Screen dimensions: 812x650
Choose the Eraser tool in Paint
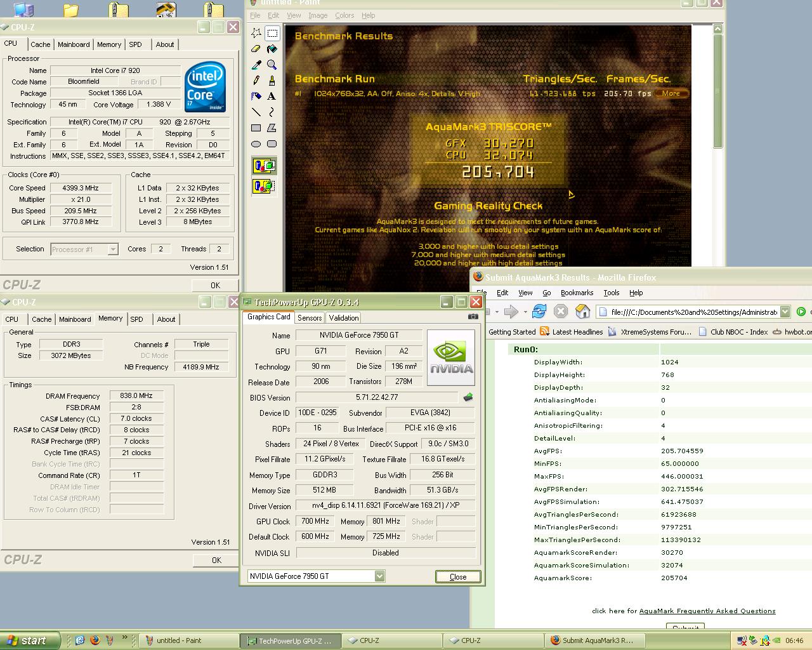(256, 49)
